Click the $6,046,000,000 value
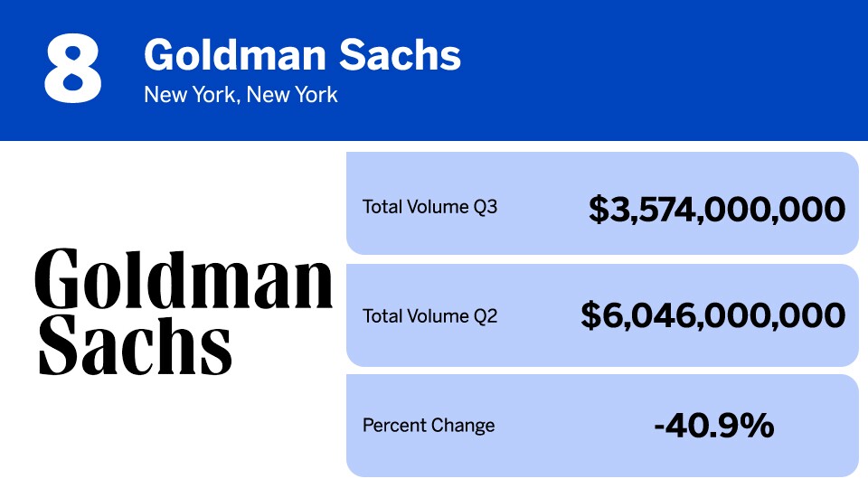This screenshot has height=488, width=868. click(712, 315)
